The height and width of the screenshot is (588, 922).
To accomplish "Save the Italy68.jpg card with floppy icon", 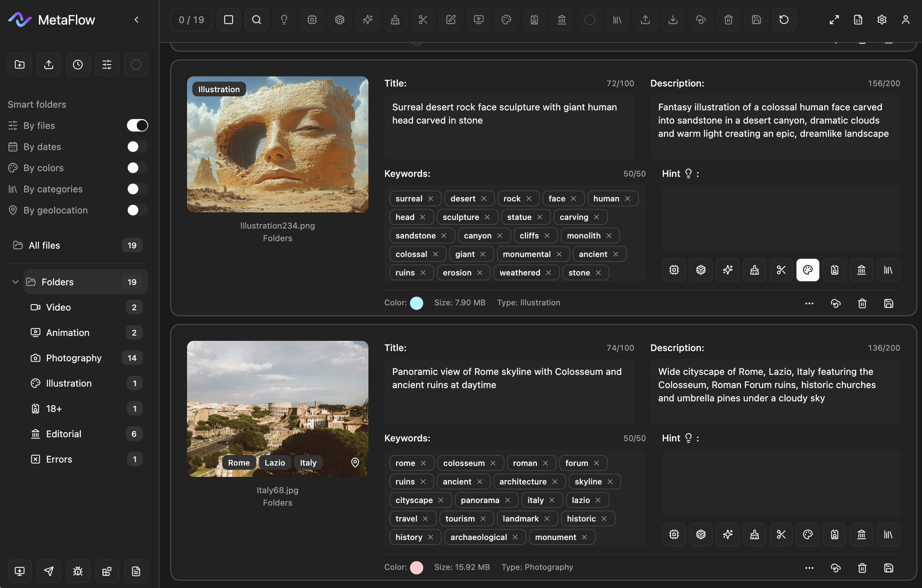I will (888, 568).
